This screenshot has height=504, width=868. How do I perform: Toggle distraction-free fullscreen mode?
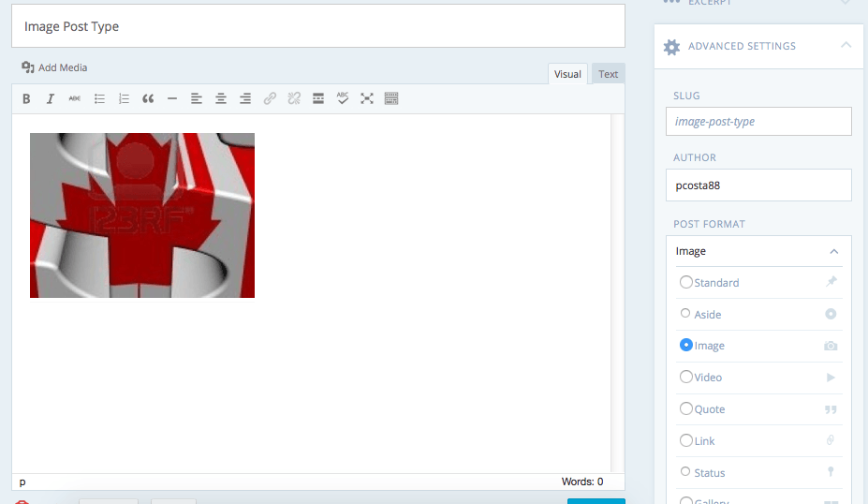(367, 98)
